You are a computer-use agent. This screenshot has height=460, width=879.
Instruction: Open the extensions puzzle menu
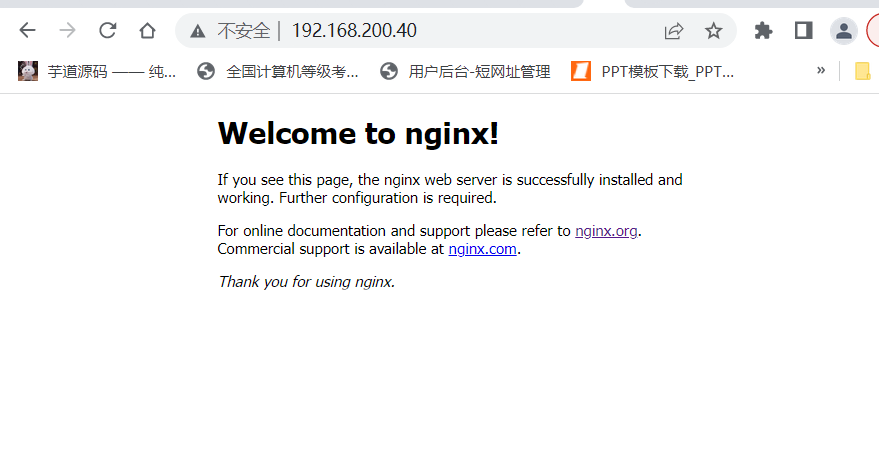point(763,30)
